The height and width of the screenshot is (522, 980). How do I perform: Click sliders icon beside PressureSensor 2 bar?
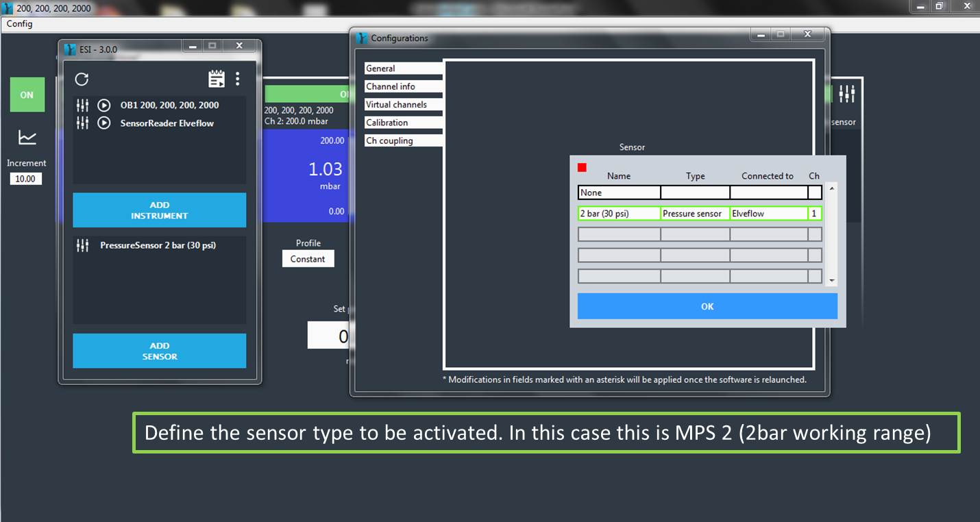(82, 245)
